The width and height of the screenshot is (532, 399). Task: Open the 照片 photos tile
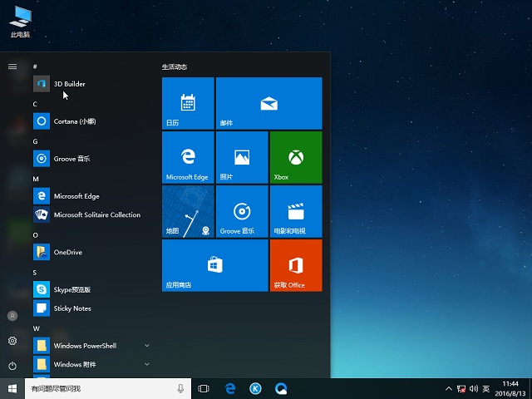coord(241,157)
